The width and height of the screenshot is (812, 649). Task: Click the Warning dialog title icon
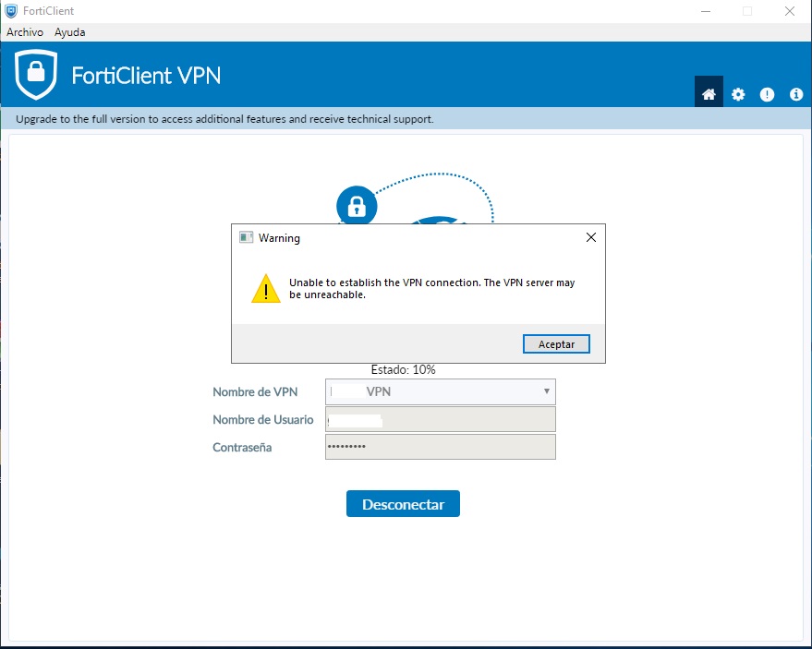(x=246, y=237)
